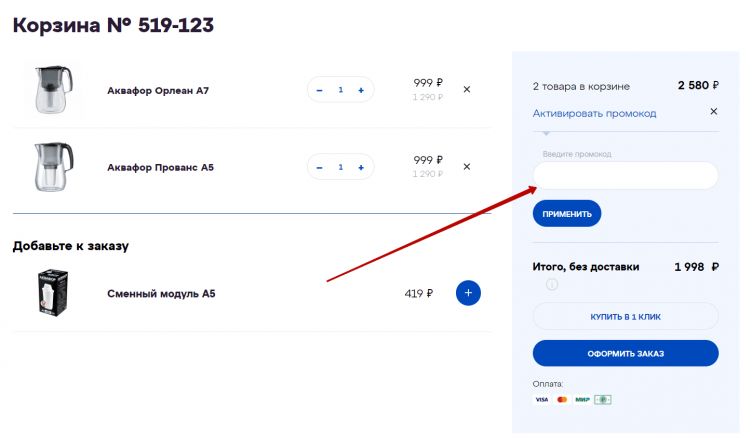Click the promo code input field
752x438 pixels.
(625, 176)
